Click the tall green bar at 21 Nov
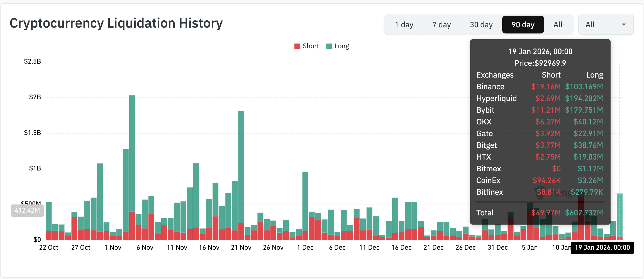 coord(241,167)
